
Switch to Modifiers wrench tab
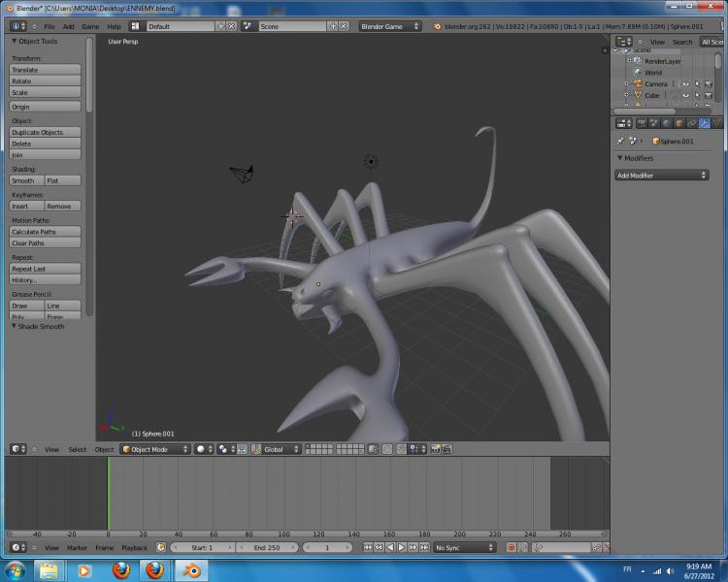[705, 123]
